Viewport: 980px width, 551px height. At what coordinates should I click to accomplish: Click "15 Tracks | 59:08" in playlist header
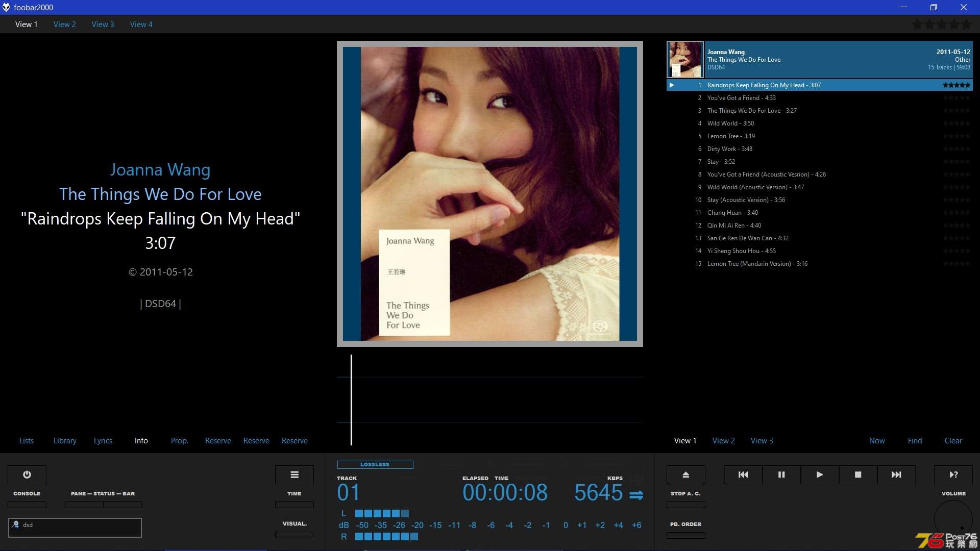point(949,67)
